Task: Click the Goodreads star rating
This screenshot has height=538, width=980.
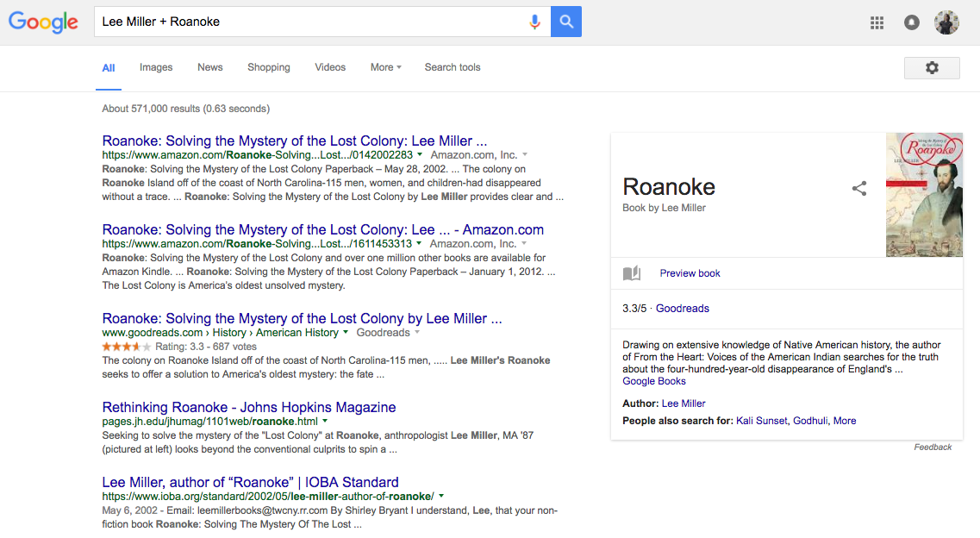Action: point(126,347)
